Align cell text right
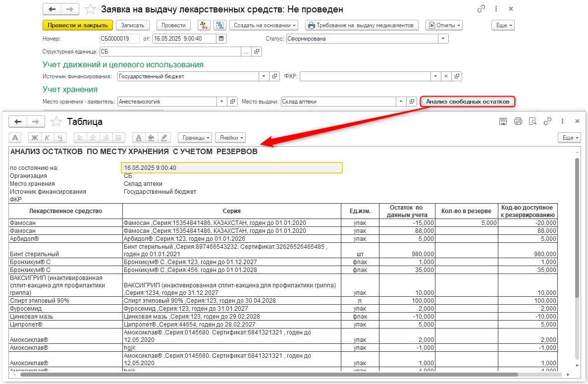 point(106,138)
